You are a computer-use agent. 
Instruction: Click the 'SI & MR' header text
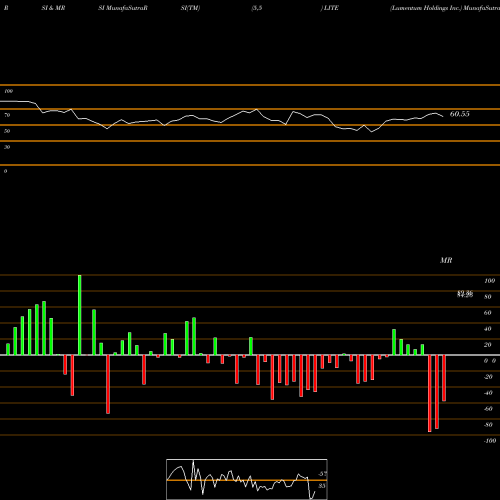coord(53,8)
